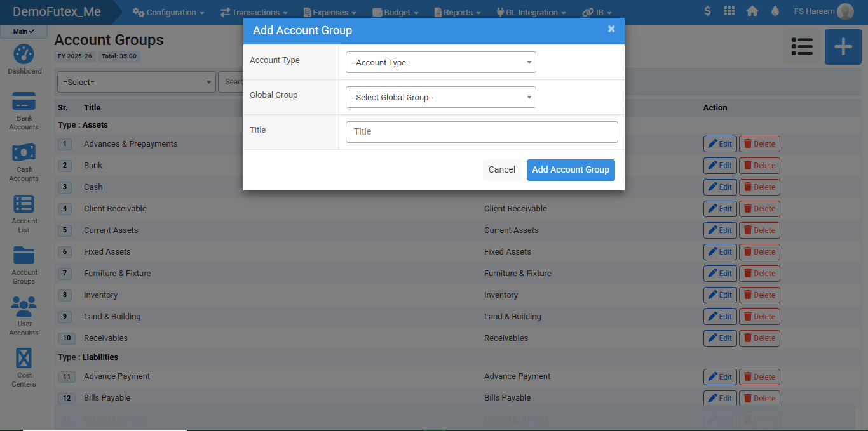Click into the Title input field

(x=481, y=132)
